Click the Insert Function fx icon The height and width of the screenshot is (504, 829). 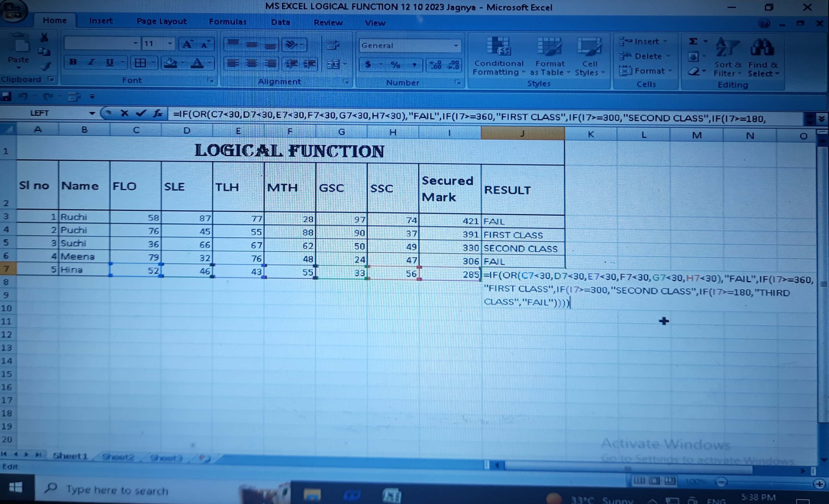coord(157,114)
